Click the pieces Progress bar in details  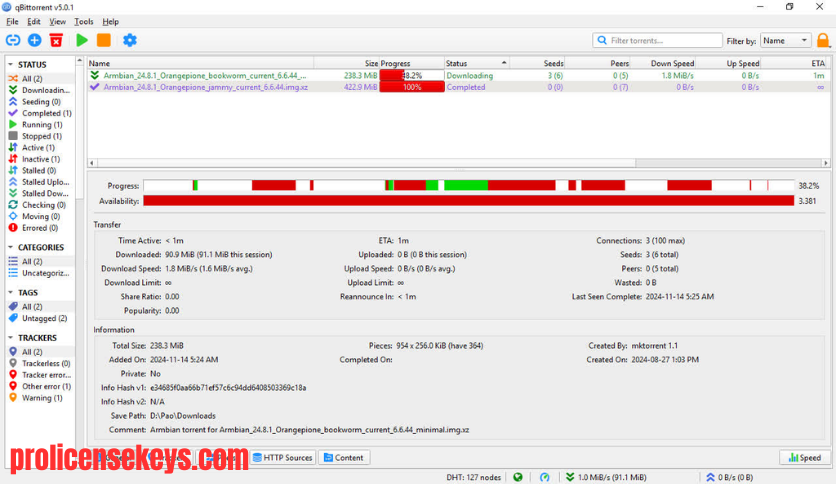[x=469, y=185]
